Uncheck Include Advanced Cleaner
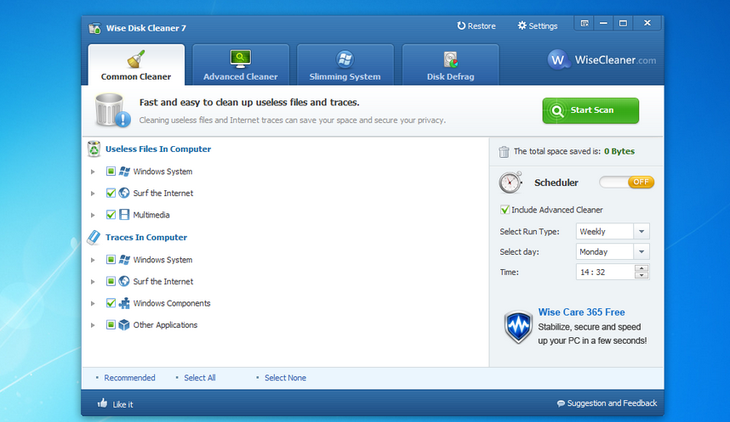This screenshot has width=730, height=422. [x=505, y=210]
